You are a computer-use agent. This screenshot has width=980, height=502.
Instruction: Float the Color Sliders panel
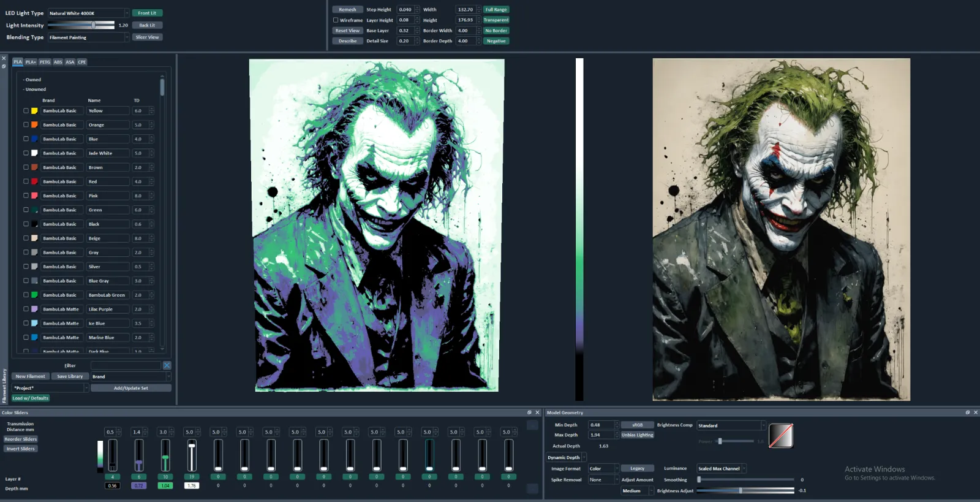click(529, 413)
